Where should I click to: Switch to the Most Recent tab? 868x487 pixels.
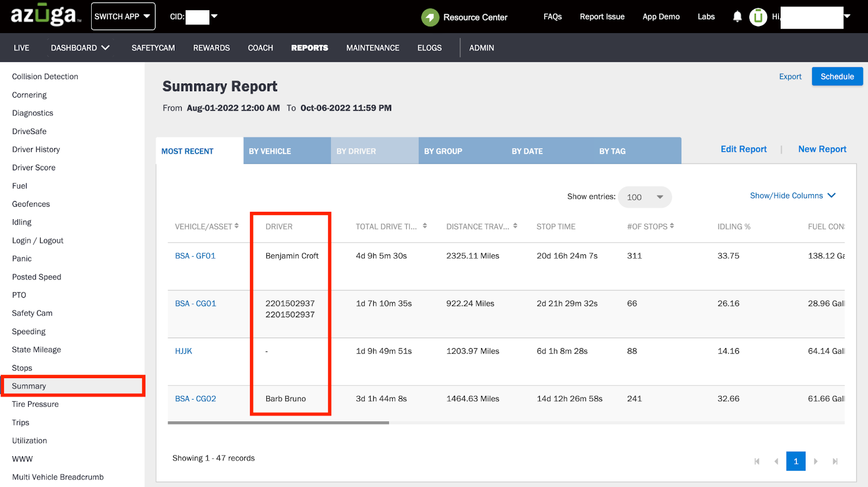click(200, 151)
